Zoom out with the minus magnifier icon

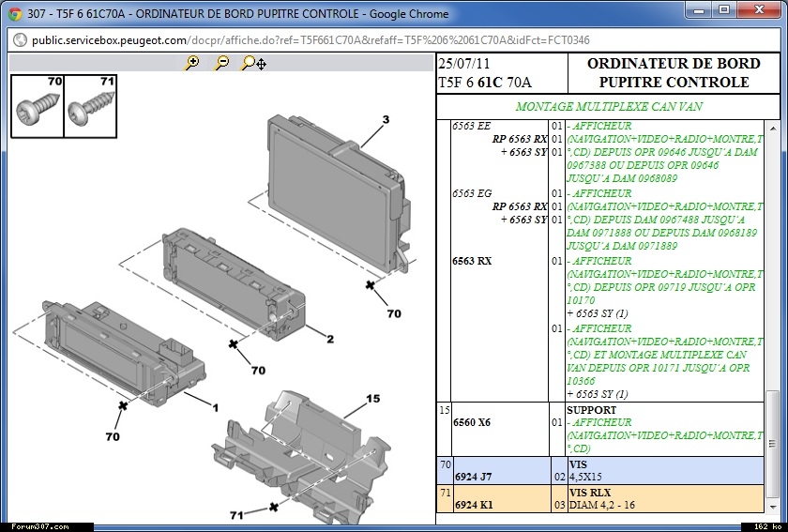tap(221, 63)
